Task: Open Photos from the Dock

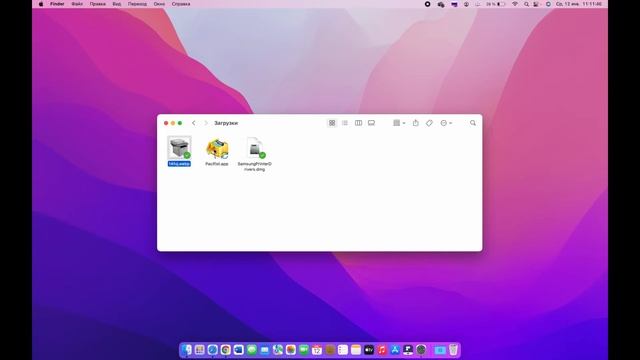Action: tap(291, 350)
